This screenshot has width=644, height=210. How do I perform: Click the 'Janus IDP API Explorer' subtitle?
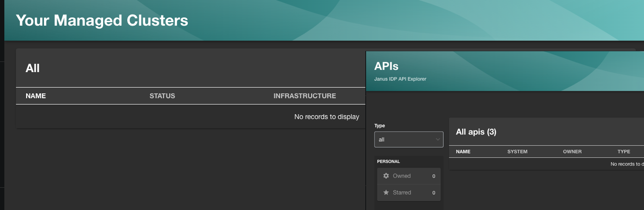(x=400, y=79)
